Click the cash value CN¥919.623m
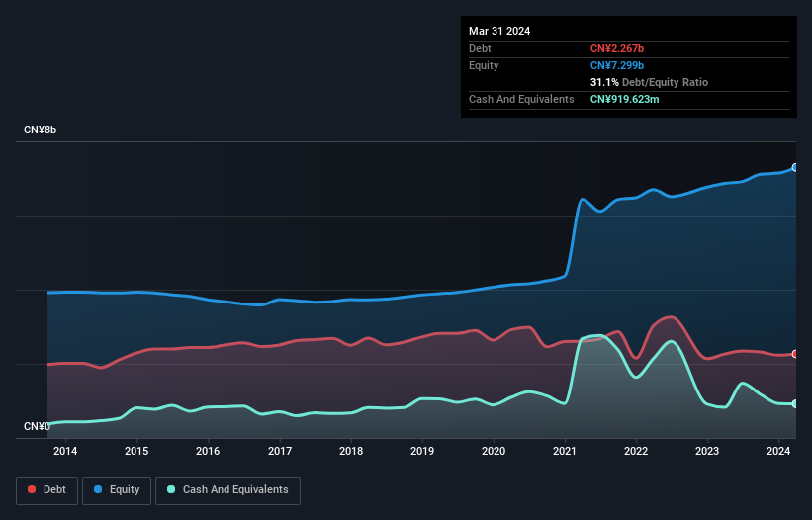This screenshot has height=520, width=812. 624,99
